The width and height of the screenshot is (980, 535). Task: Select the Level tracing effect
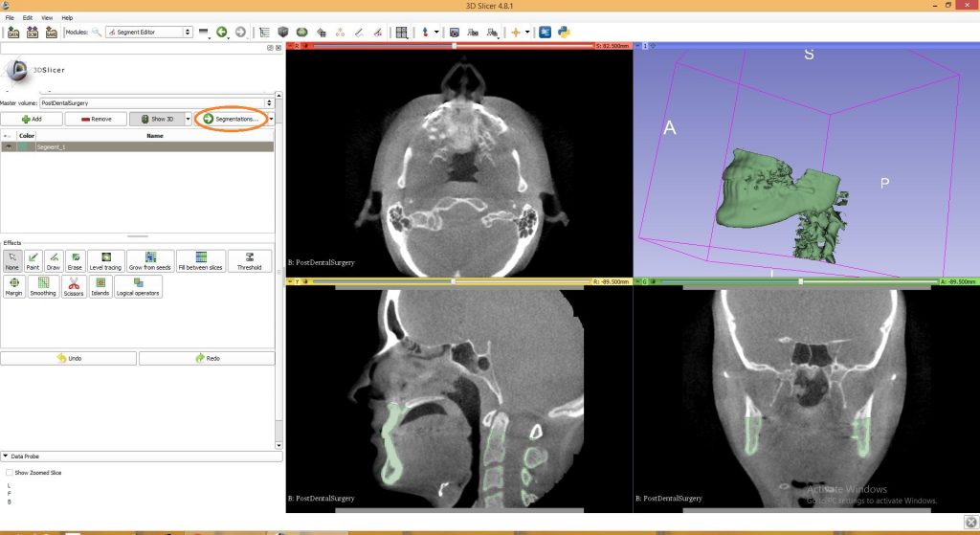pos(105,260)
